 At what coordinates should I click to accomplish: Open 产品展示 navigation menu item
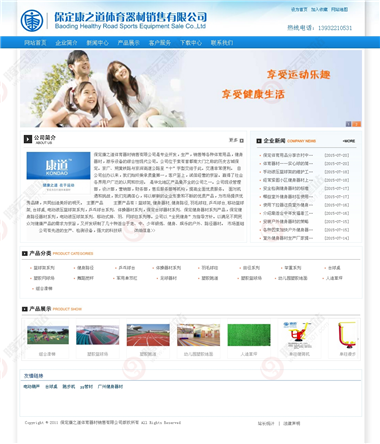pyautogui.click(x=128, y=43)
